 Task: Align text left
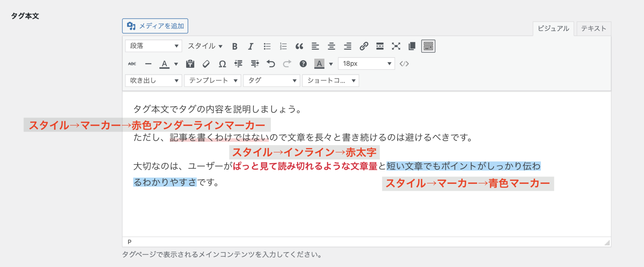pyautogui.click(x=315, y=46)
